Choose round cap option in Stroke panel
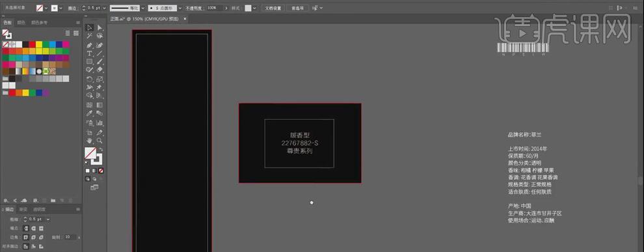Viewport: 644px width, 252px height. (x=33, y=228)
